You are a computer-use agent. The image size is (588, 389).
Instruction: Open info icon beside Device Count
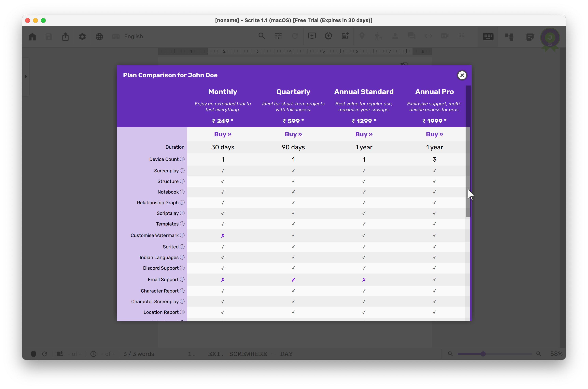coord(182,159)
